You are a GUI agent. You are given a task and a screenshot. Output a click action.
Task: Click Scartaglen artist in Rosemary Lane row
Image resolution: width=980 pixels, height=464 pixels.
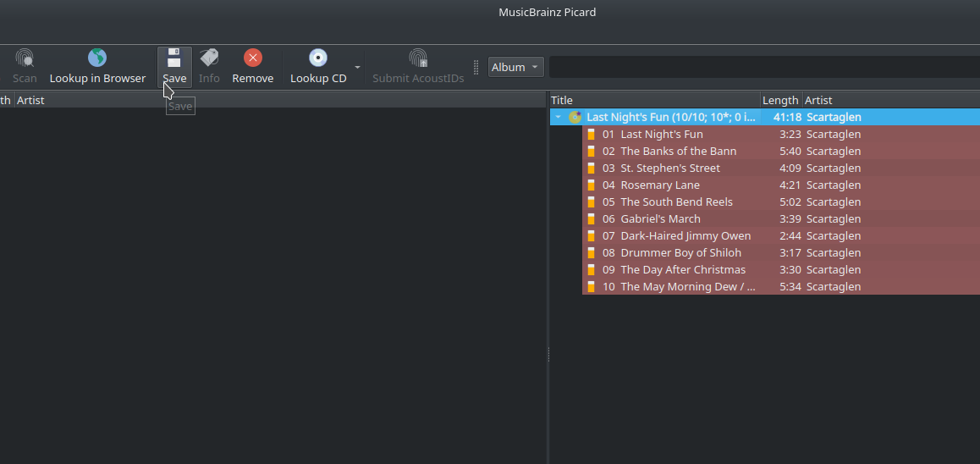click(x=834, y=185)
